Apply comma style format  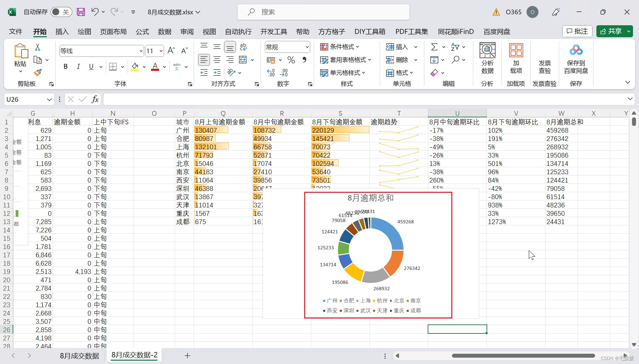click(304, 60)
